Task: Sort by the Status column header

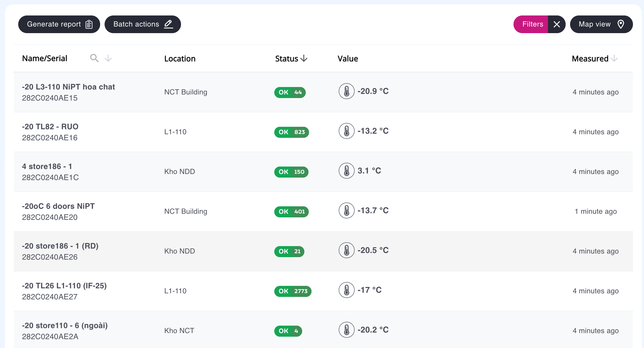Action: coord(291,59)
